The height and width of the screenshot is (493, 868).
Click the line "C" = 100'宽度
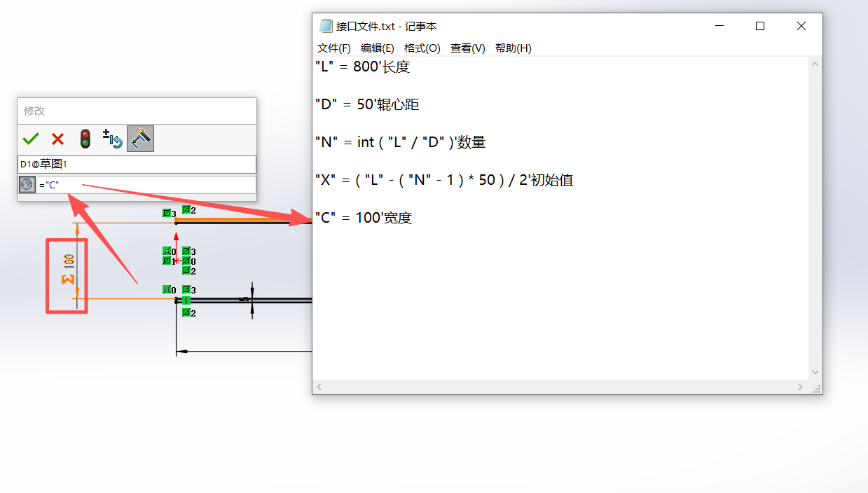click(x=364, y=218)
